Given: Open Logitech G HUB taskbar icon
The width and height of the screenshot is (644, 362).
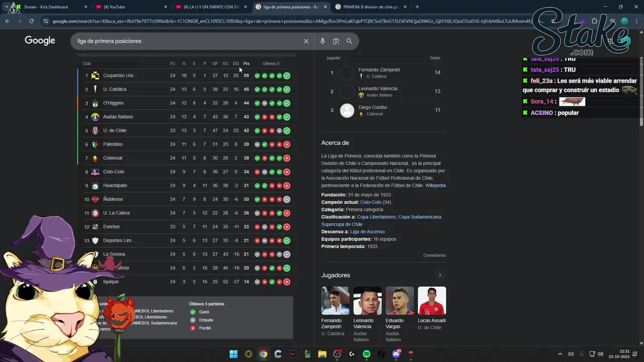Looking at the screenshot, I should pyautogui.click(x=352, y=354).
